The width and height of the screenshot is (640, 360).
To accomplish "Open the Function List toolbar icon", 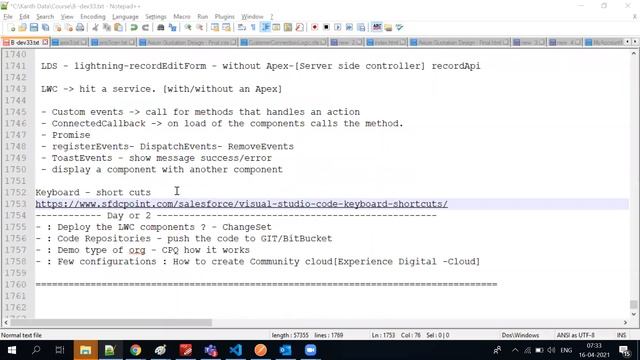I will coord(300,27).
